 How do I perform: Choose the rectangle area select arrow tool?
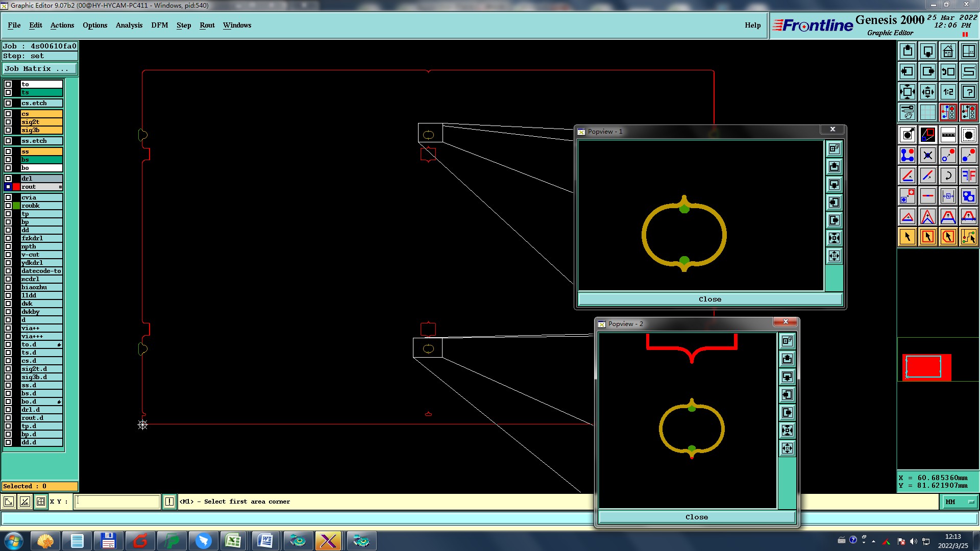[927, 237]
